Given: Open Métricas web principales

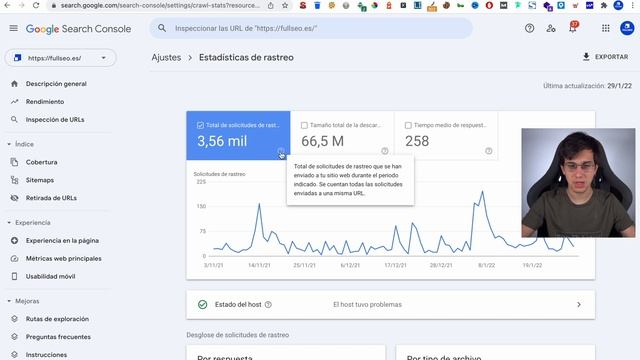Looking at the screenshot, I should pyautogui.click(x=64, y=258).
